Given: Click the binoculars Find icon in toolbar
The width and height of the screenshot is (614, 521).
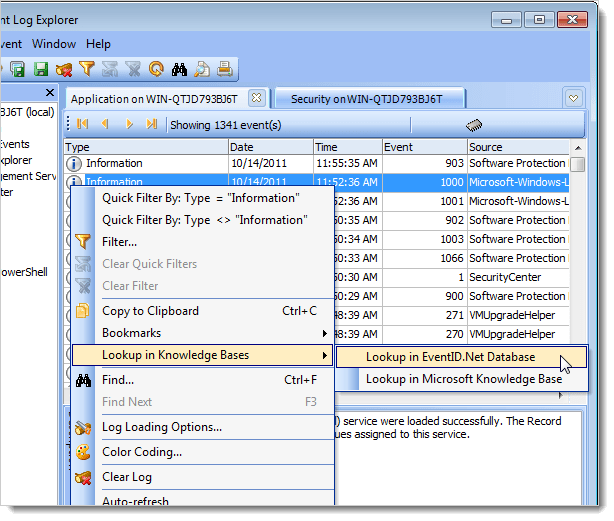Looking at the screenshot, I should (x=181, y=69).
